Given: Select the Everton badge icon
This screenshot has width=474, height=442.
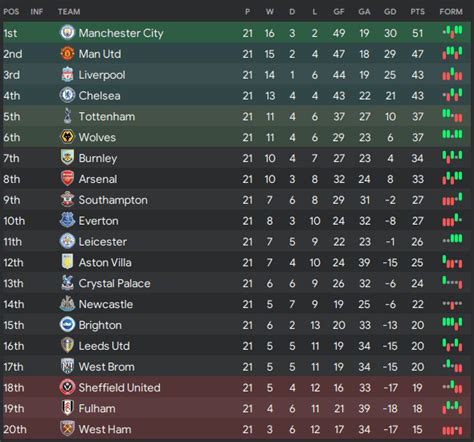Looking at the screenshot, I should [68, 220].
